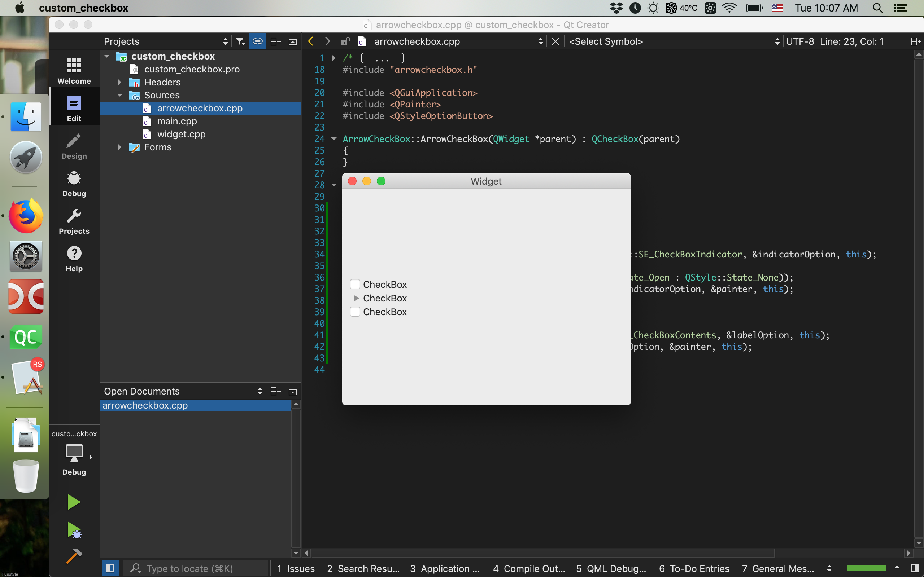This screenshot has height=577, width=924.
Task: Open Projects mode settings
Action: [74, 221]
